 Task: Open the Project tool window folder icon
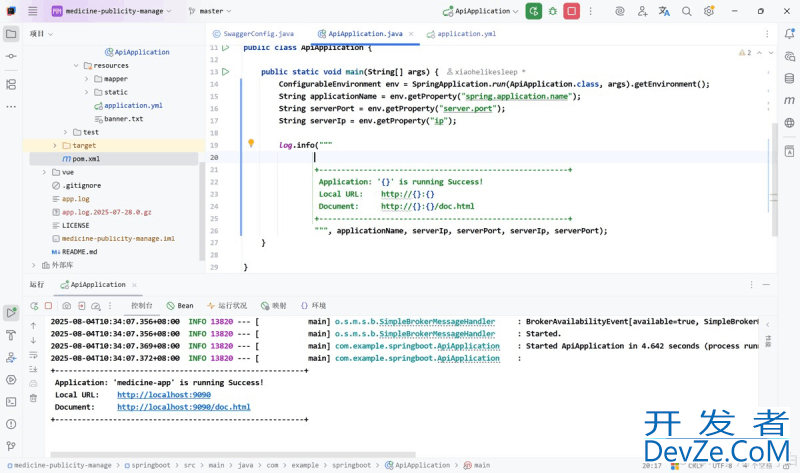[11, 34]
